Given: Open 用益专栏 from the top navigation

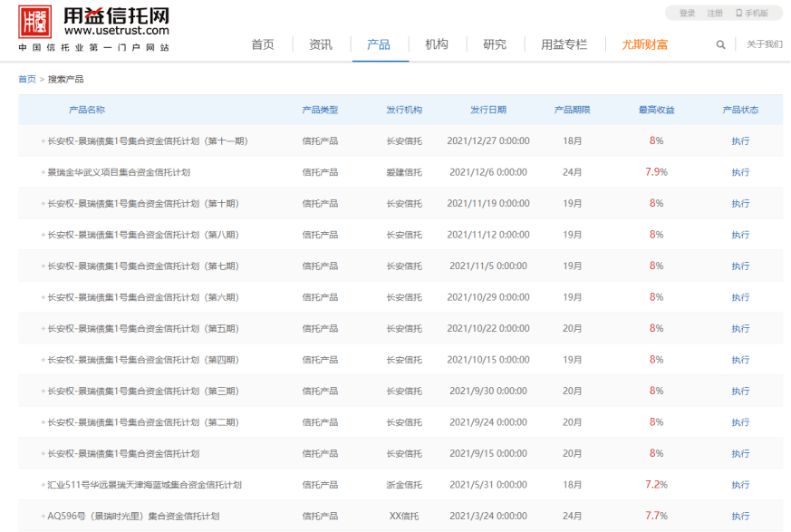Looking at the screenshot, I should [x=564, y=44].
